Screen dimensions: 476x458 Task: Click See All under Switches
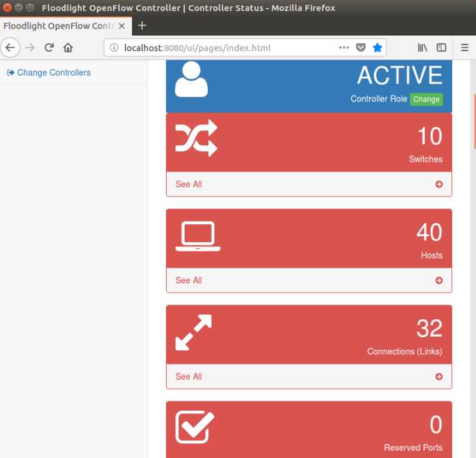189,185
